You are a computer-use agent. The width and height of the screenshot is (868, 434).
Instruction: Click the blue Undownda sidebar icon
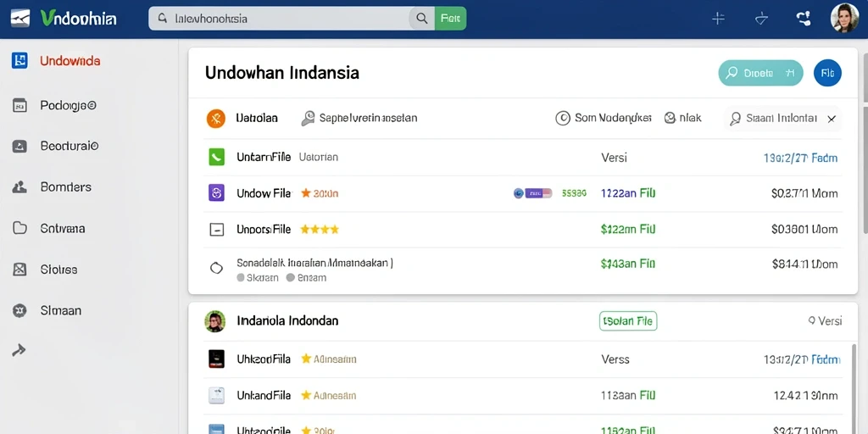pos(20,61)
